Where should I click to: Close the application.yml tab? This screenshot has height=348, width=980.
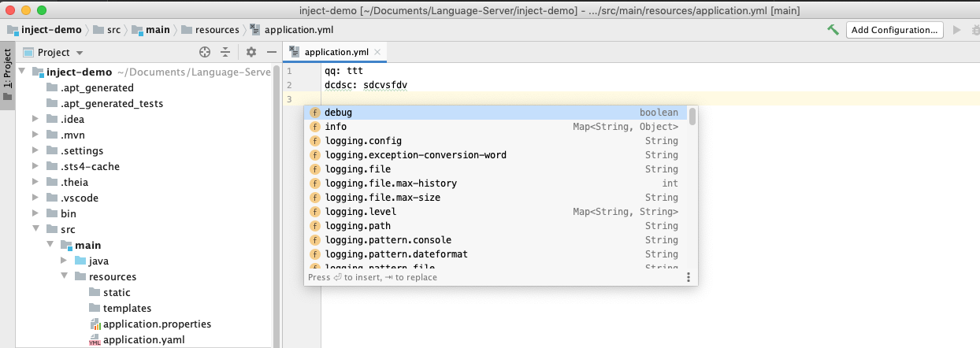click(378, 53)
